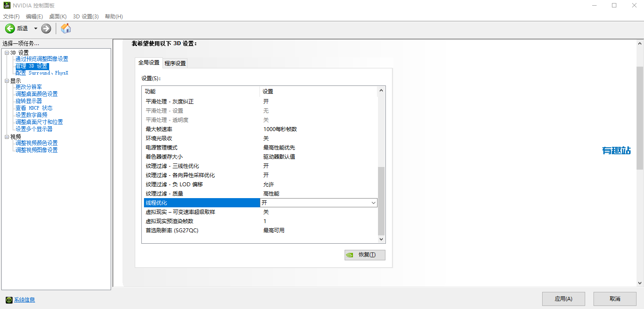Click settings list scrollbar up arrow
644x309 pixels.
point(381,90)
